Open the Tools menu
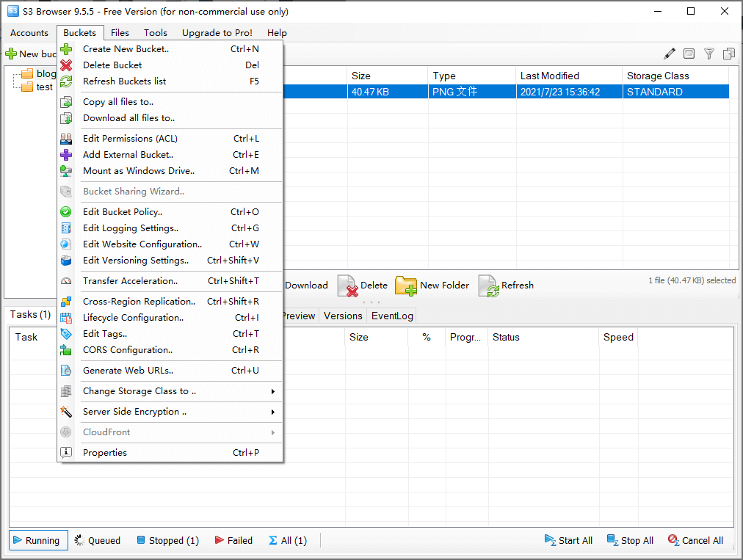 [x=156, y=33]
